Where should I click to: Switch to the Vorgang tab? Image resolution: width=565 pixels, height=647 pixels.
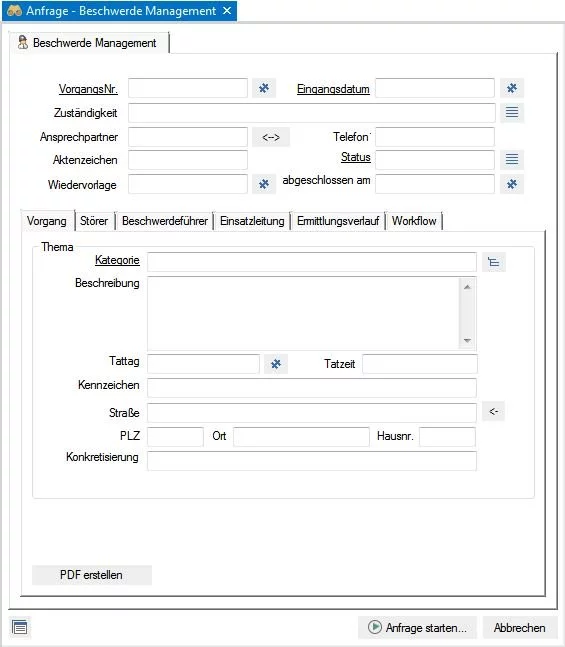pyautogui.click(x=47, y=221)
